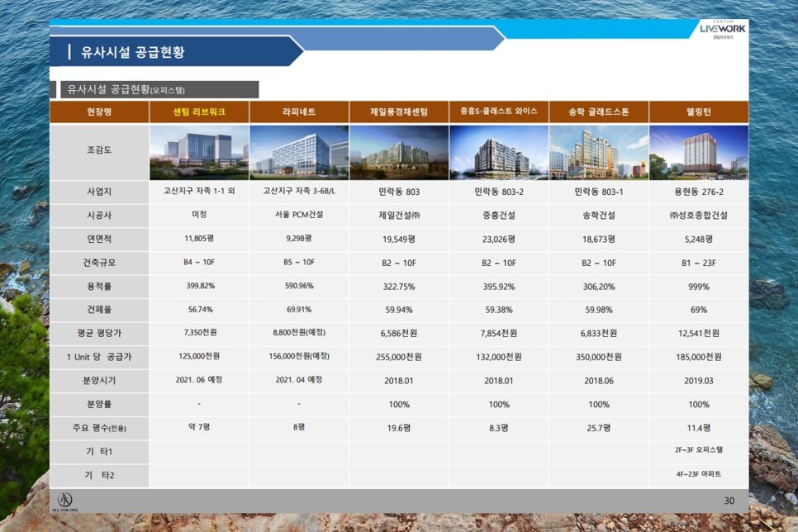Select the 중흥S-클래스트 와이스 column header
798x532 pixels.
[499, 112]
